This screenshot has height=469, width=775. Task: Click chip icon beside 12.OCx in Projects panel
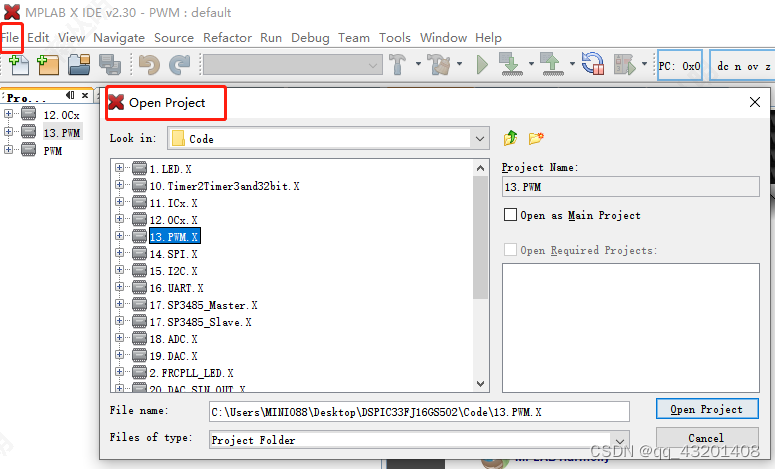click(x=29, y=114)
